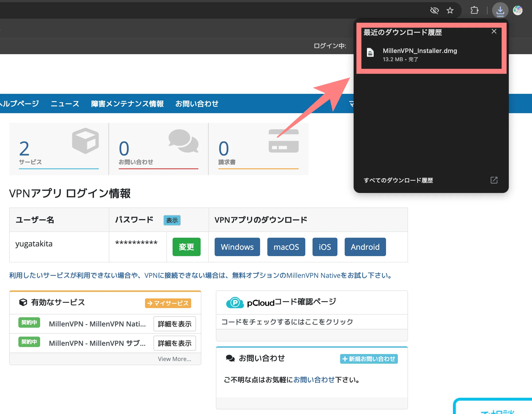Download the macOS VPN app
The image size is (532, 414).
click(286, 247)
